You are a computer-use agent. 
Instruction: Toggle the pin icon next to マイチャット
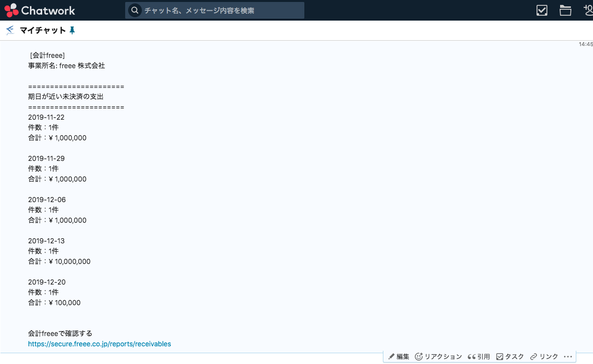(x=72, y=30)
